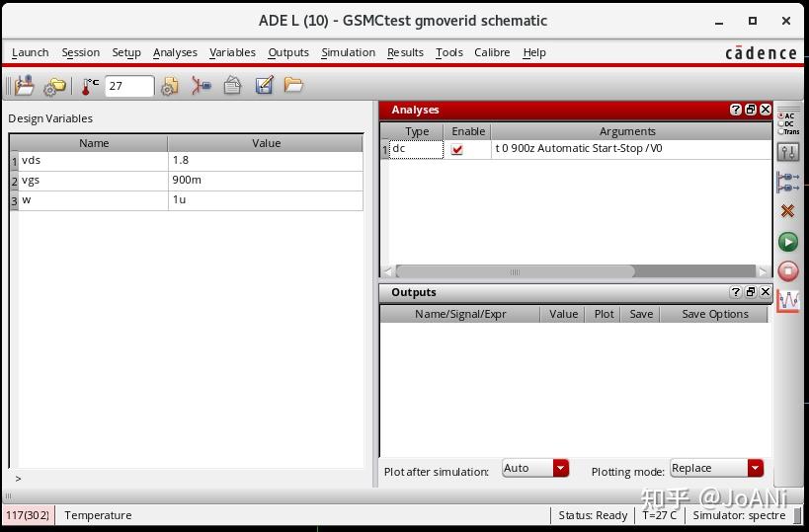Click the load state toolbar icon

(25, 86)
